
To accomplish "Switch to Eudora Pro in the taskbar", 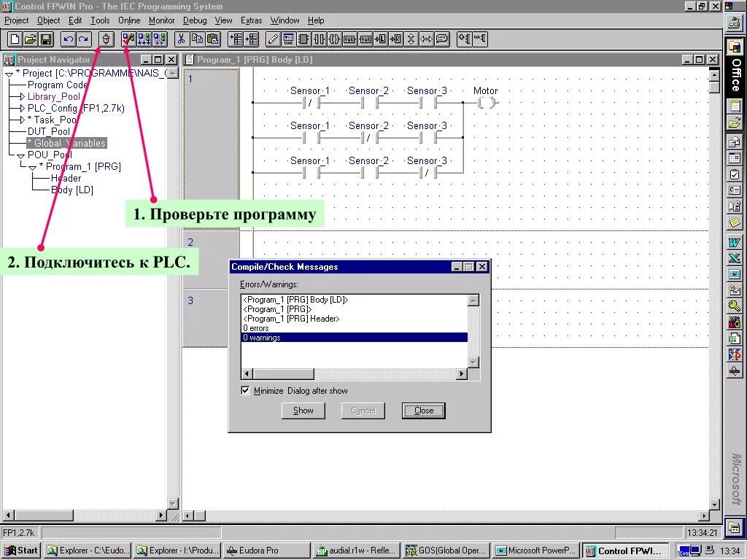I will pos(266,551).
